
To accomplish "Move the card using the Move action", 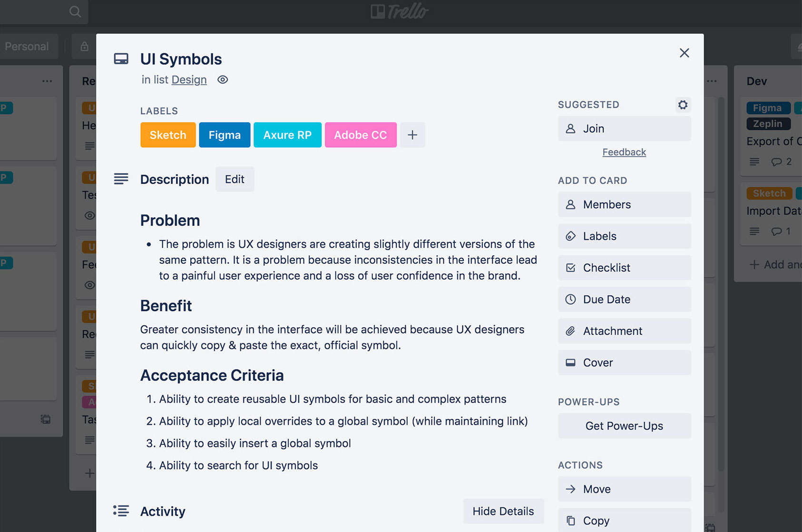I will click(624, 489).
